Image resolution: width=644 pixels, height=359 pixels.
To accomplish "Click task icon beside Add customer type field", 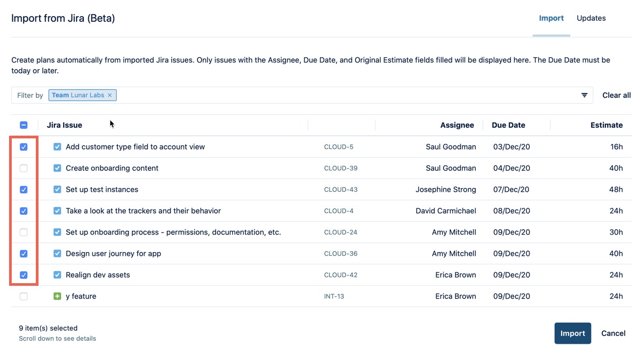I will point(57,147).
